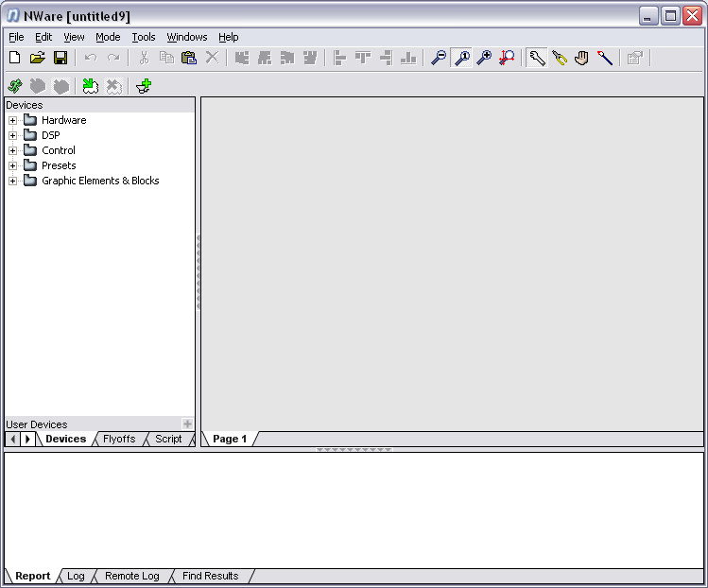Create a new project file
Viewport: 708px width, 588px height.
coord(15,58)
